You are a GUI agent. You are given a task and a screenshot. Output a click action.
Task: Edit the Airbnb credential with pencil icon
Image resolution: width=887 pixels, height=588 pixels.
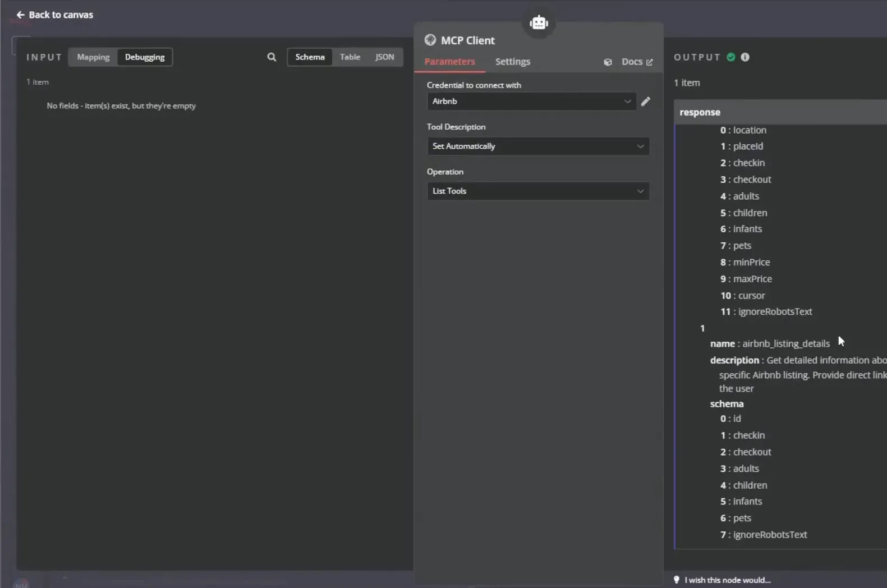[646, 102]
